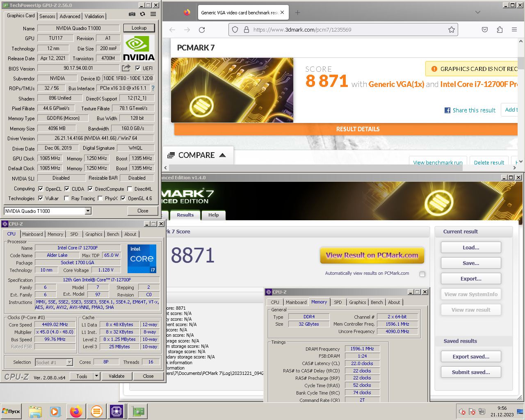The image size is (525, 420).
Task: Switch to Firefox via the taskbar icon
Action: (76, 411)
